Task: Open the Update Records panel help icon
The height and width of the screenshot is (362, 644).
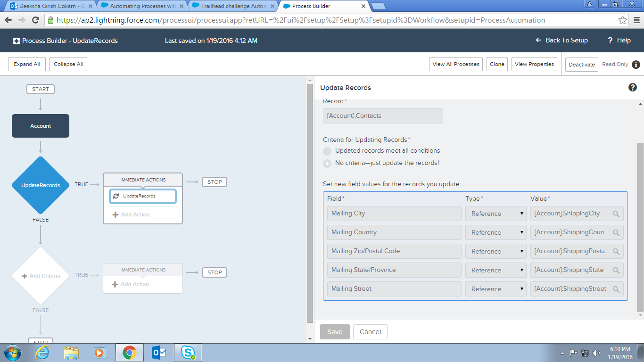Action: pos(633,87)
